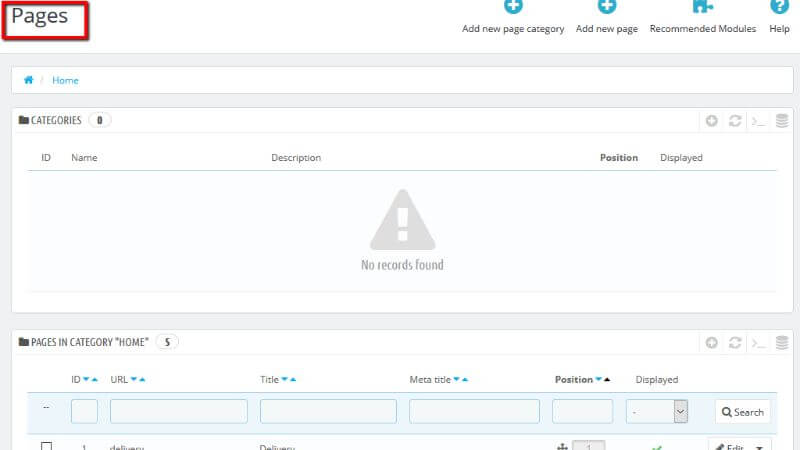
Task: Sort pages by Position ascending
Action: (x=607, y=379)
